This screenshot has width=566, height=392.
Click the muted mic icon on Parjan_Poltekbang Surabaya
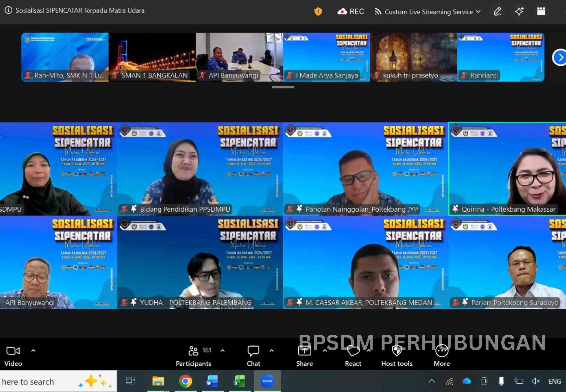point(455,302)
